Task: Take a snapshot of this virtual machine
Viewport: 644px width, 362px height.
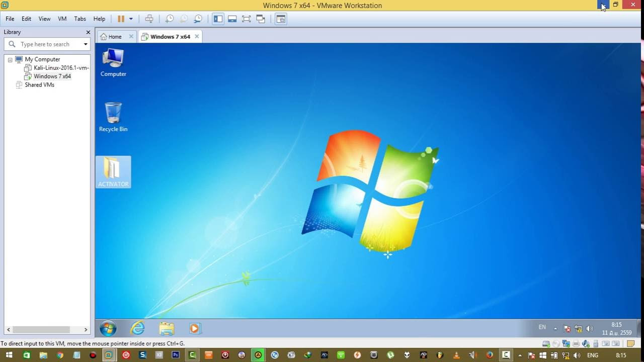Action: 170,19
